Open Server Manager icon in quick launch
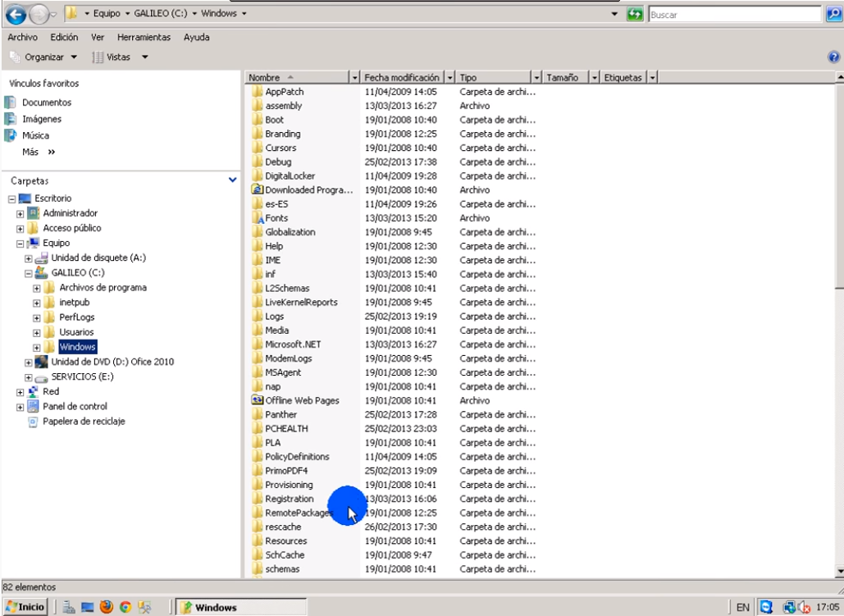Image resolution: width=844 pixels, height=616 pixels. [x=68, y=607]
